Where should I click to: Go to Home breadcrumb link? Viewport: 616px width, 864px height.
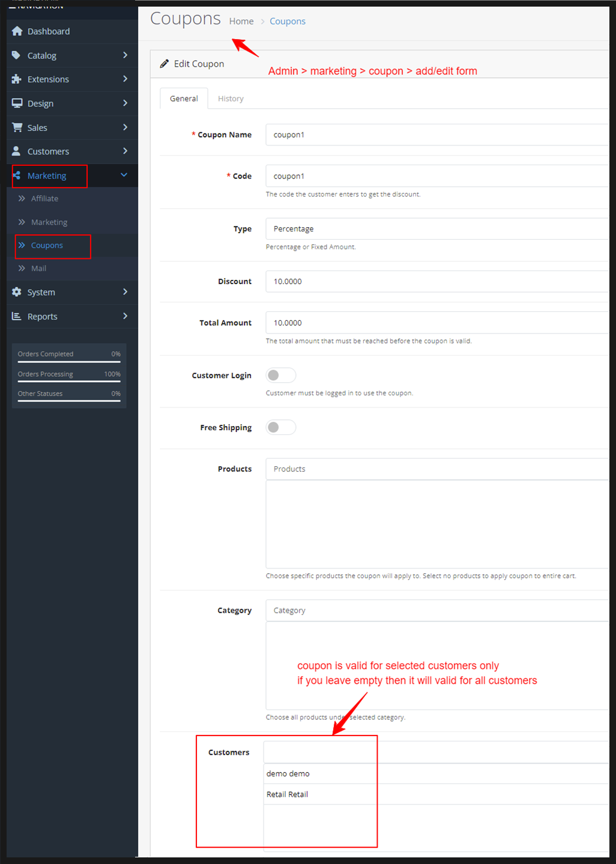(x=241, y=21)
